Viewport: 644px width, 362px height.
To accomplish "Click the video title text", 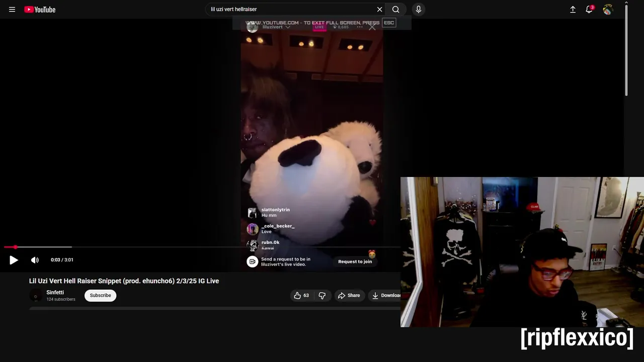I will pyautogui.click(x=124, y=281).
